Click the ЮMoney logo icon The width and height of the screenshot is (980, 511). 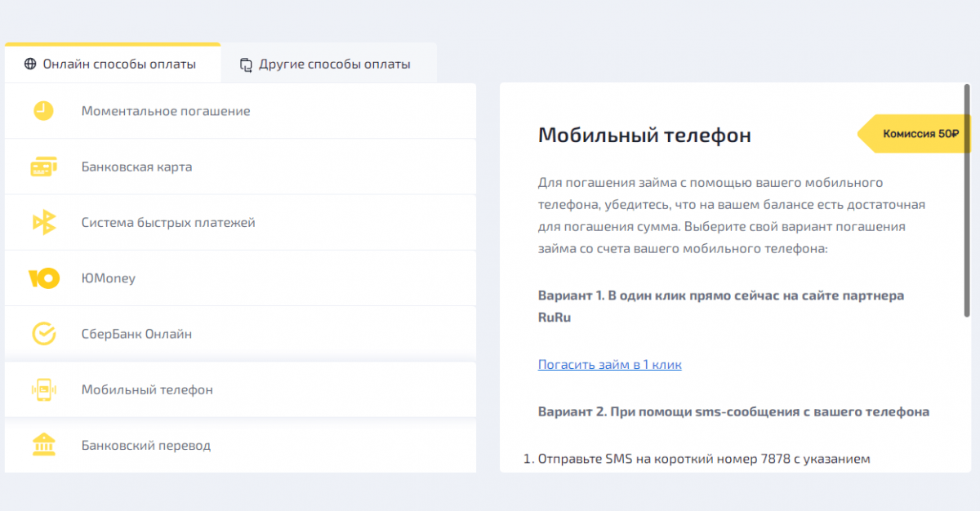43,278
